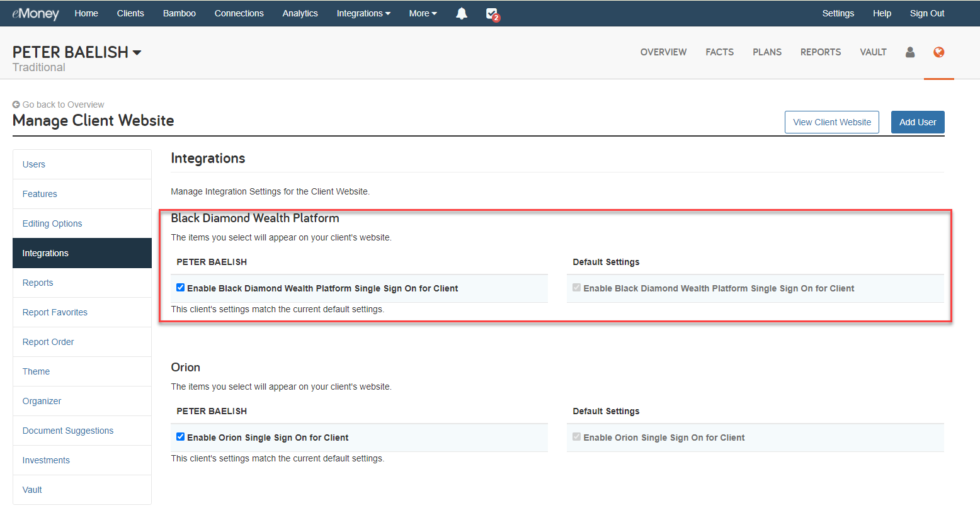
Task: Open the tasks checklist icon with badge
Action: pos(493,14)
